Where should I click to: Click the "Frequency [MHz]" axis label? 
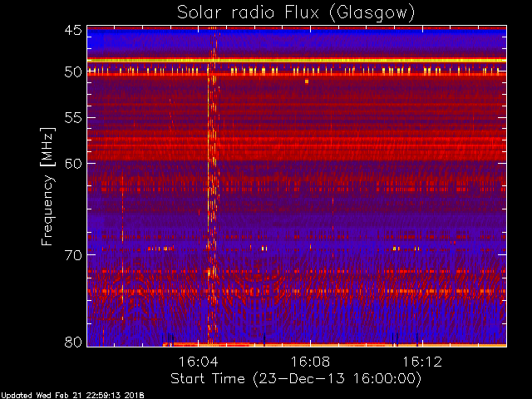(47, 186)
